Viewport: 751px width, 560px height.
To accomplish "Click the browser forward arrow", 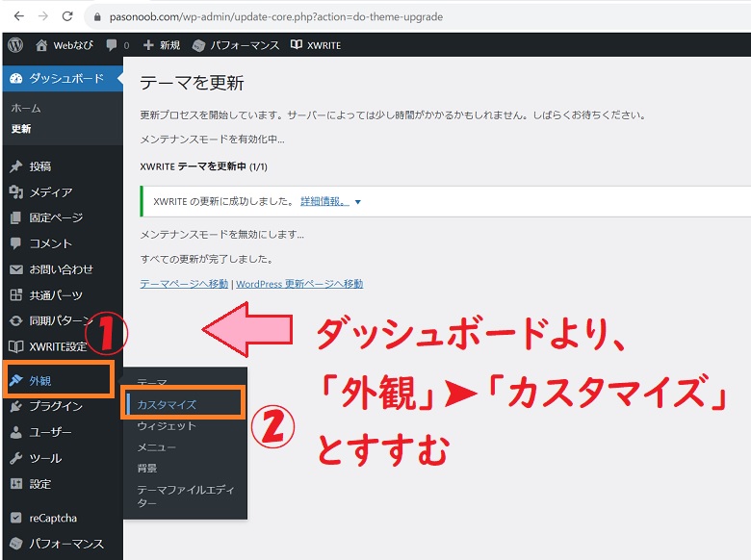I will tap(43, 16).
